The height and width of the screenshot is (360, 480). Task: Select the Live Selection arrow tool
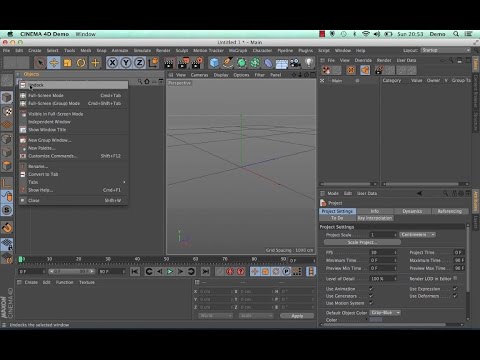coord(40,62)
